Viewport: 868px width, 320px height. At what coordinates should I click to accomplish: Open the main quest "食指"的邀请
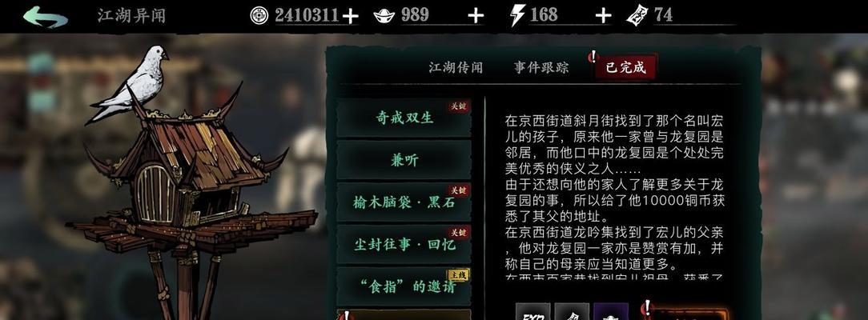click(x=404, y=286)
